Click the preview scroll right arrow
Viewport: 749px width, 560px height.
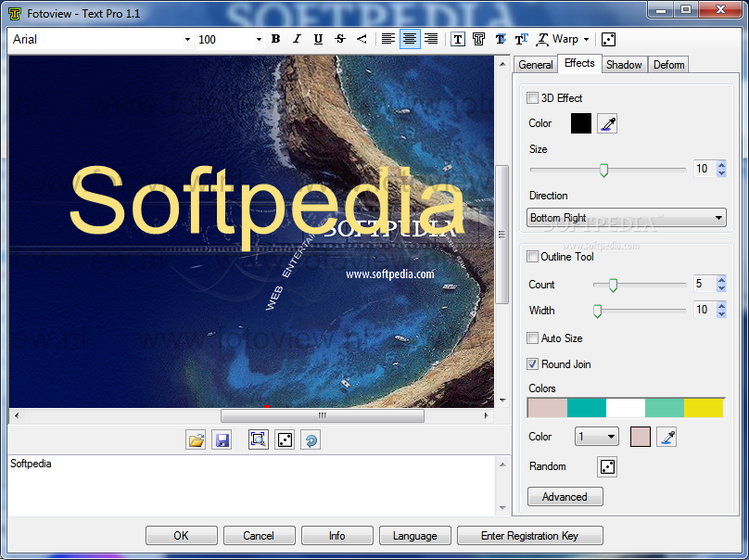(x=486, y=415)
